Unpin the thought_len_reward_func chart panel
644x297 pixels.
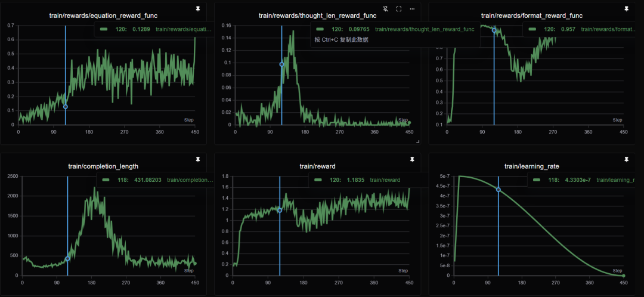385,9
